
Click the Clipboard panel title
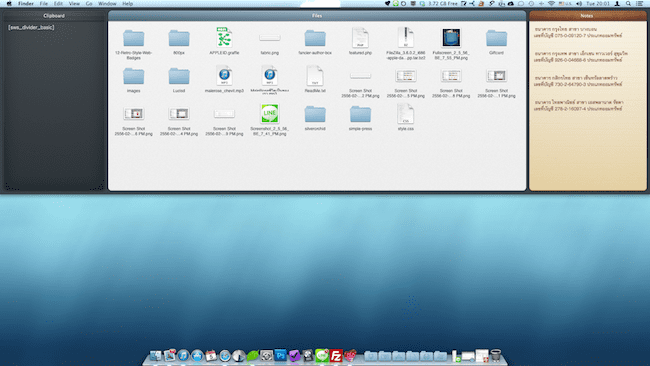(x=54, y=16)
